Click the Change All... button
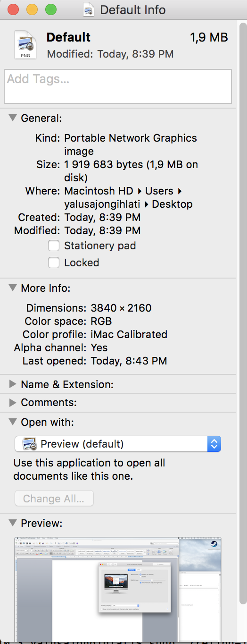The image size is (247, 644). pyautogui.click(x=54, y=499)
